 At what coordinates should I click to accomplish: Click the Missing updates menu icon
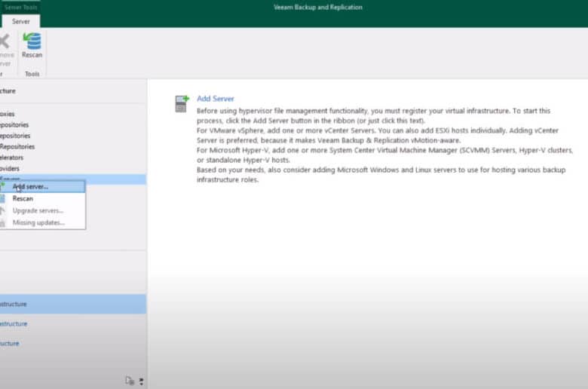(x=2, y=223)
